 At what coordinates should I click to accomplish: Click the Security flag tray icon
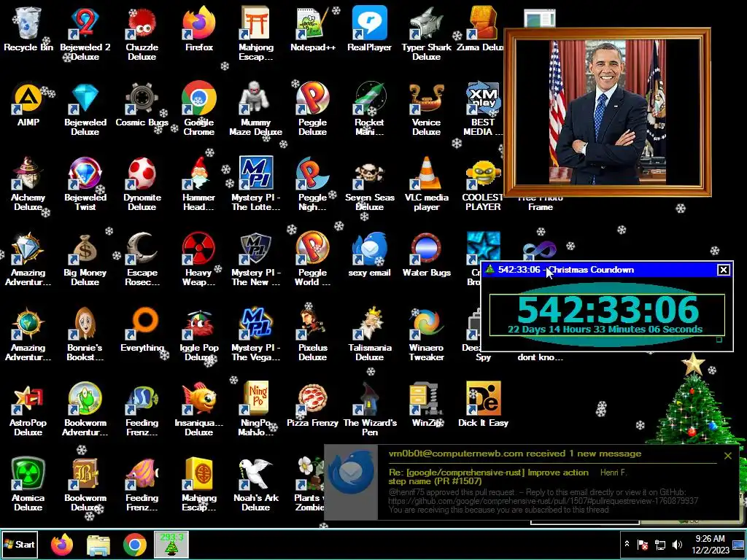(x=643, y=544)
